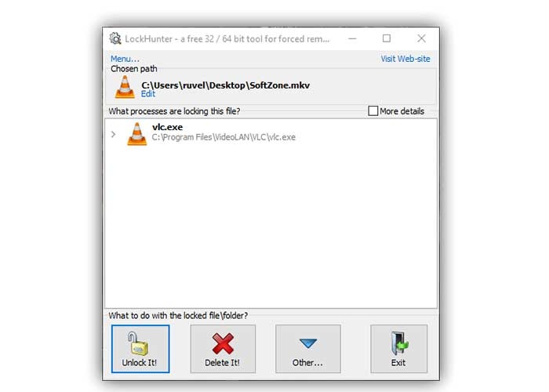549x392 pixels.
Task: Click the SoftZone.mkv chosen path text
Action: [x=226, y=85]
